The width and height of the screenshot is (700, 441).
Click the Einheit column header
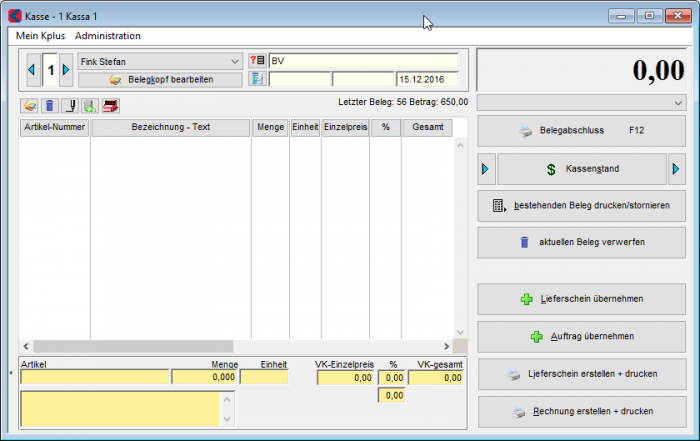(305, 127)
